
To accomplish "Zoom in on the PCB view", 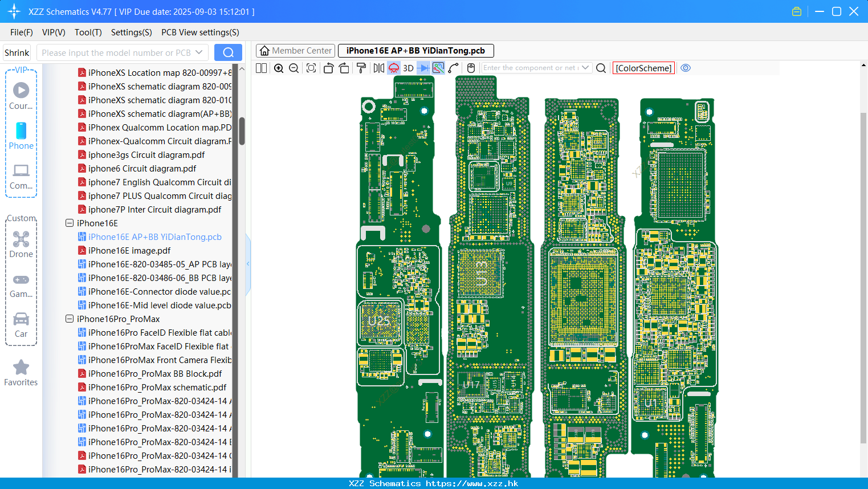I will (x=279, y=68).
